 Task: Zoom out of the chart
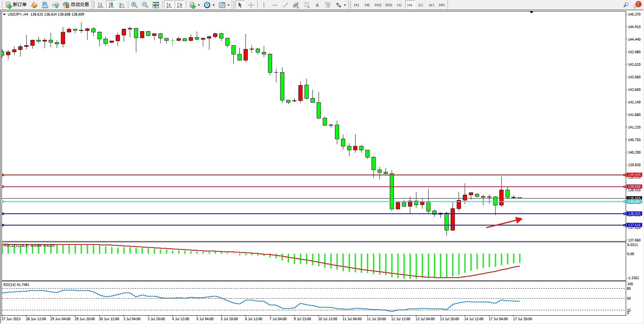[145, 5]
